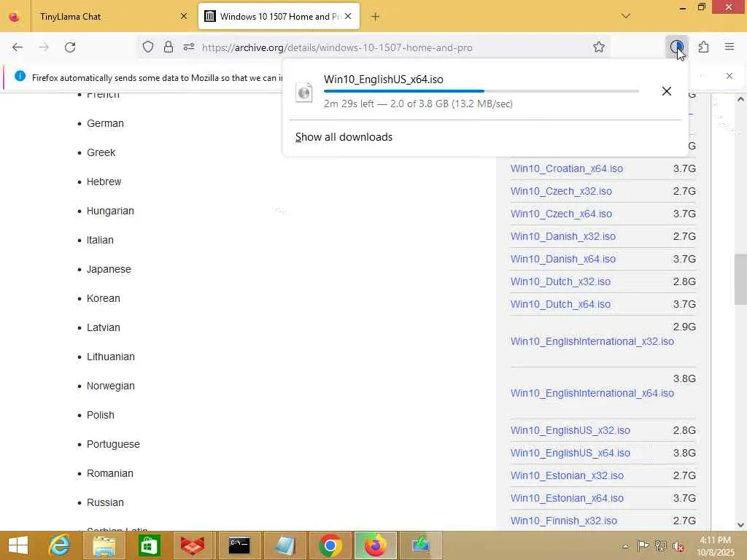Show hidden system tray icons
Image resolution: width=747 pixels, height=560 pixels.
click(x=625, y=546)
